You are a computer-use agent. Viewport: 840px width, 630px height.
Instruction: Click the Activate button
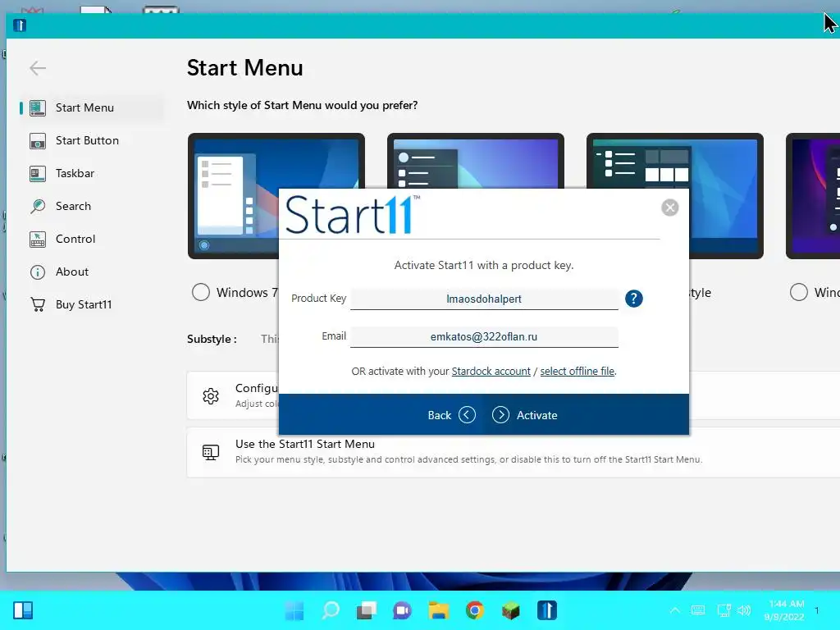click(x=525, y=415)
